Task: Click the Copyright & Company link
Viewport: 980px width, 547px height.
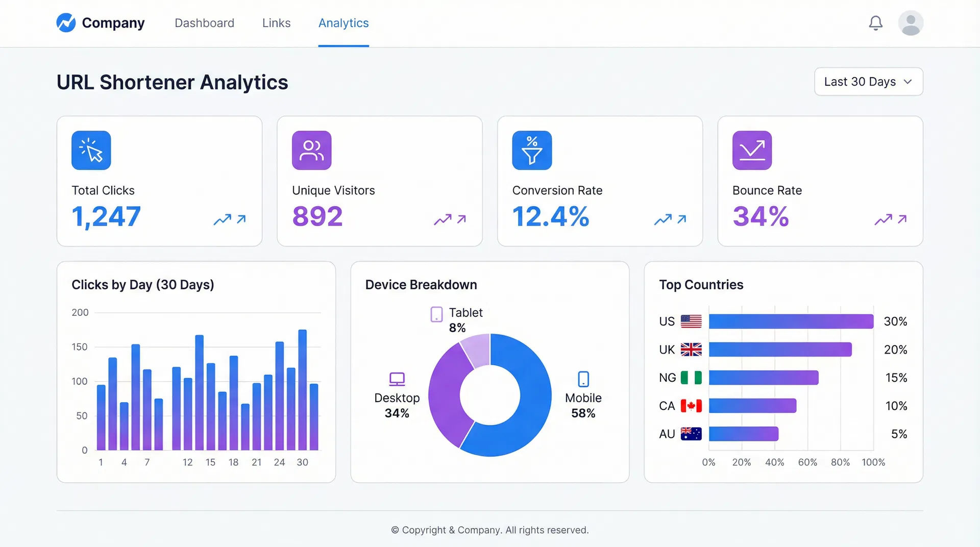Action: tap(489, 530)
